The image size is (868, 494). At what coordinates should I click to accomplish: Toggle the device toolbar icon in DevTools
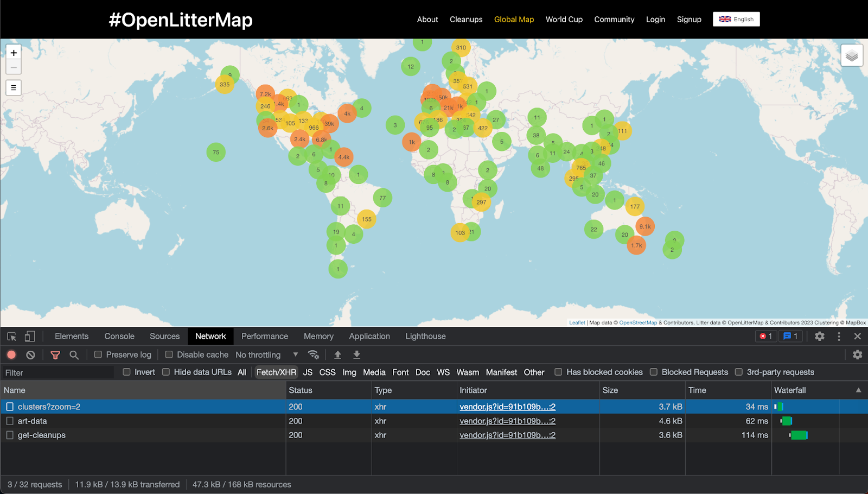point(30,337)
